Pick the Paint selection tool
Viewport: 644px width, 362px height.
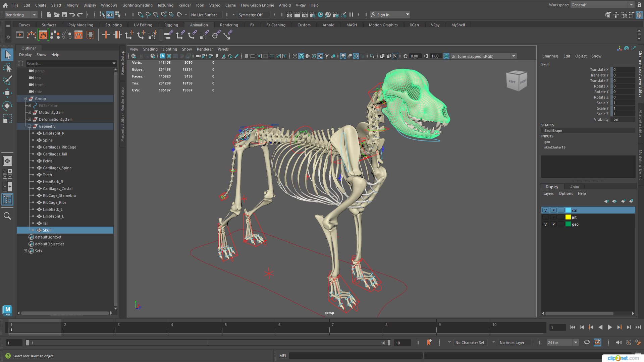tap(7, 80)
